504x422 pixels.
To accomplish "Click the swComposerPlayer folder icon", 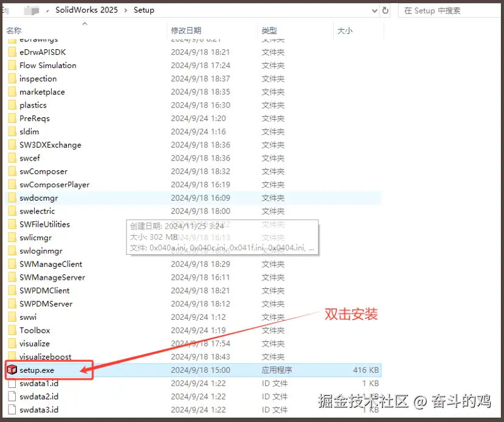I will click(12, 184).
